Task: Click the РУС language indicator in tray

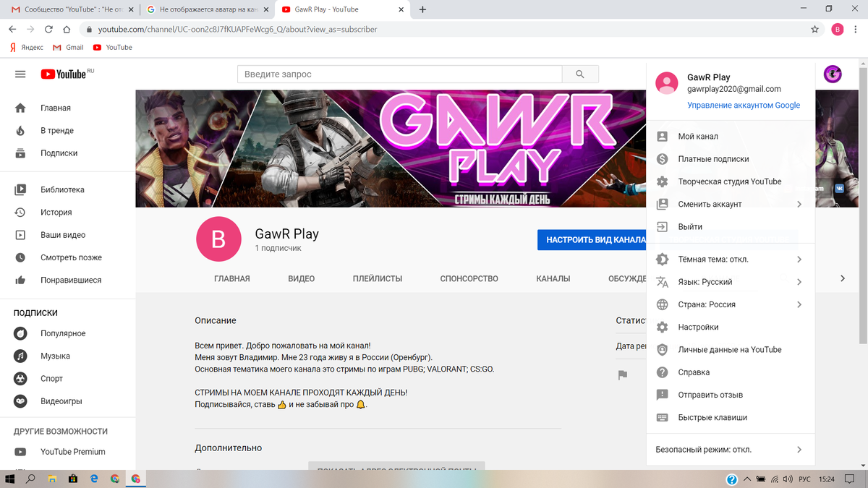Action: click(804, 479)
